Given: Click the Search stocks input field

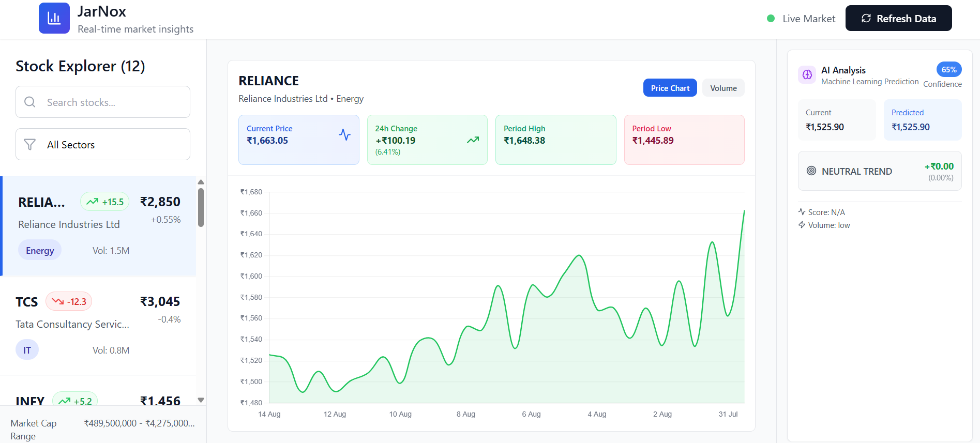Looking at the screenshot, I should (103, 102).
